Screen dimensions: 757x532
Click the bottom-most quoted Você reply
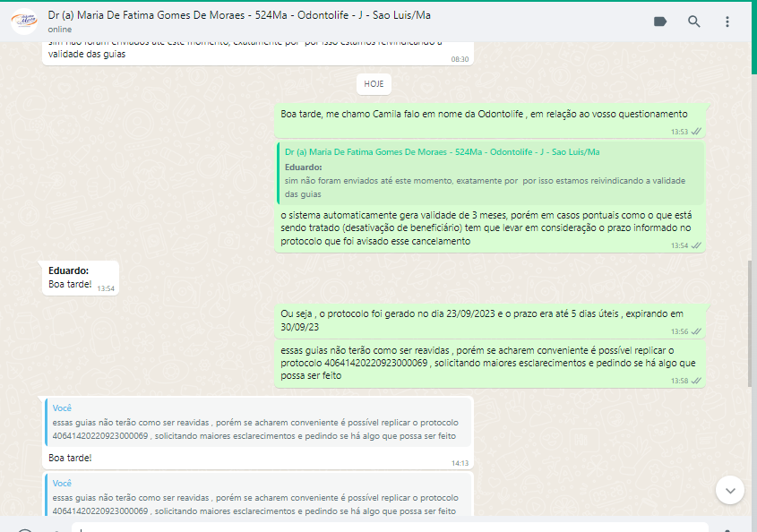[x=258, y=496]
